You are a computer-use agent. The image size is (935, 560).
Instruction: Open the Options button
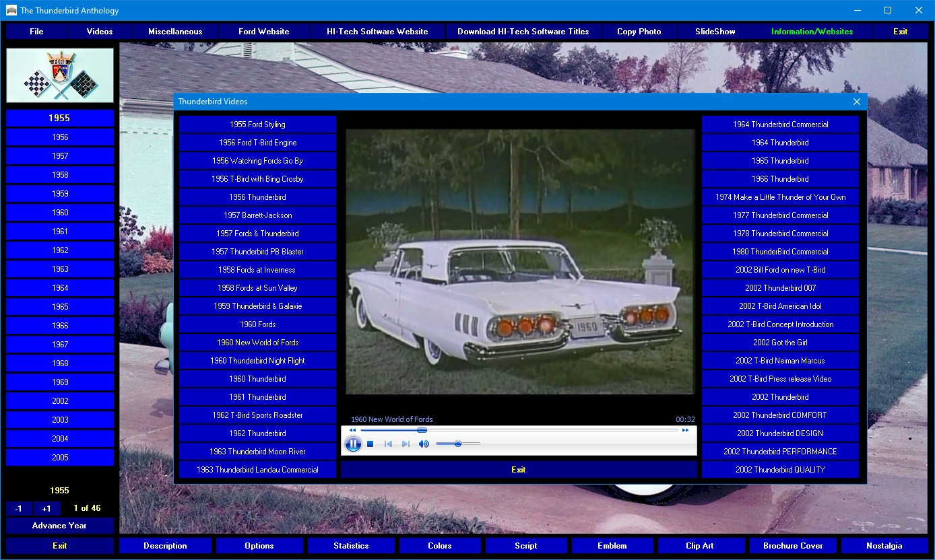tap(259, 546)
